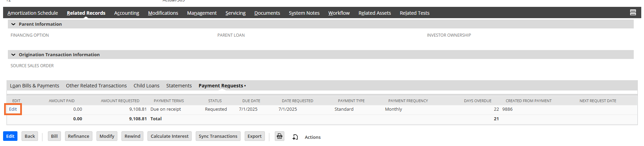Collapse Origination Transaction Information section
This screenshot has height=146, width=644.
tap(13, 55)
